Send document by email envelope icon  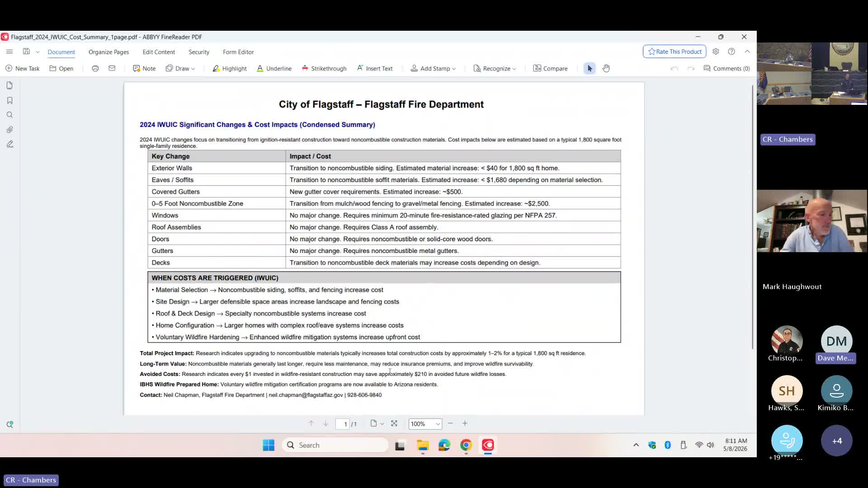pos(112,69)
